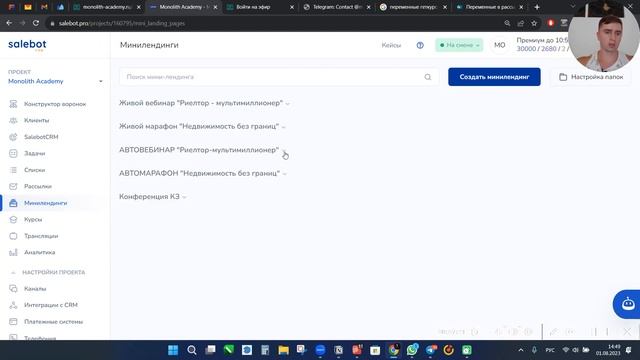Click the red extension icon in Chrome toolbar
Viewport: 640px width, 360px height.
tap(550, 23)
